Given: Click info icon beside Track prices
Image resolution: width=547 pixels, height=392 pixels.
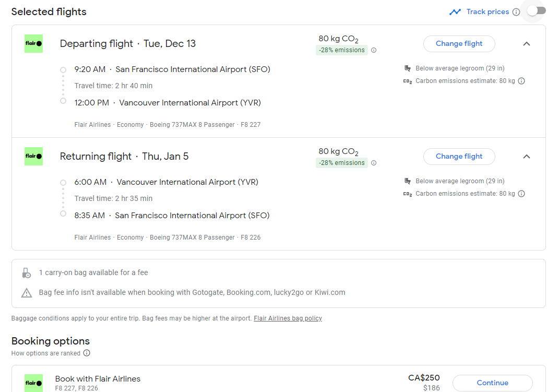Looking at the screenshot, I should pos(516,12).
